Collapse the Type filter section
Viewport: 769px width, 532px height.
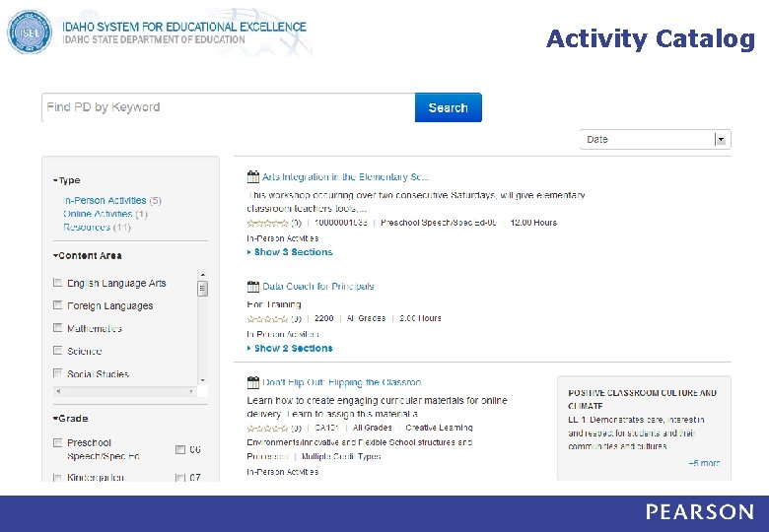pyautogui.click(x=67, y=180)
